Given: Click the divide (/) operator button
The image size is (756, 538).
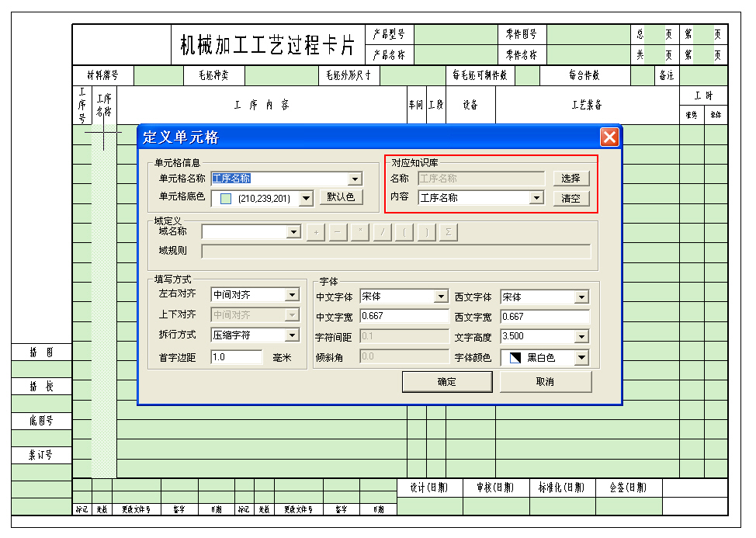Looking at the screenshot, I should click(x=382, y=232).
